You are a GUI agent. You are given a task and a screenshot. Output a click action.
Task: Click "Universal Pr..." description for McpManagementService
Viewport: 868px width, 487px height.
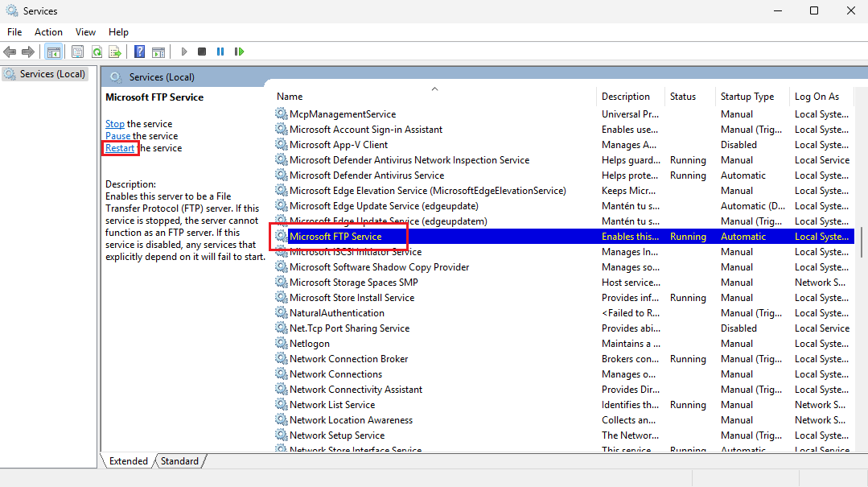630,114
